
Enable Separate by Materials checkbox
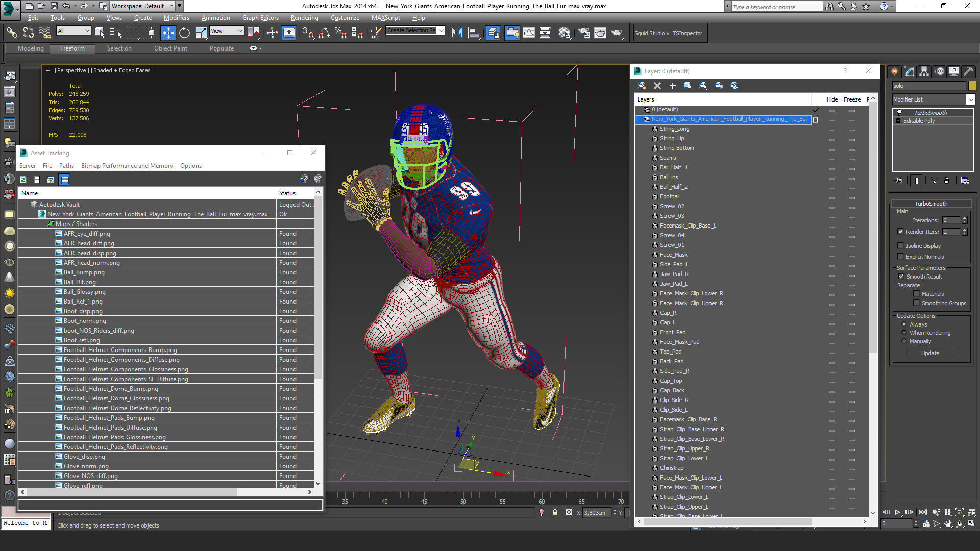(917, 294)
